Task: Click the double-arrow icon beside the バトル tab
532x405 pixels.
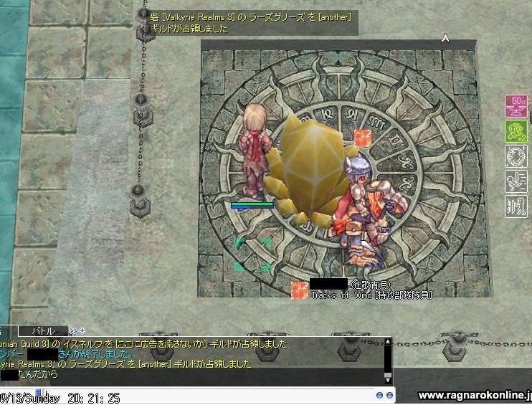Action: click(x=73, y=330)
